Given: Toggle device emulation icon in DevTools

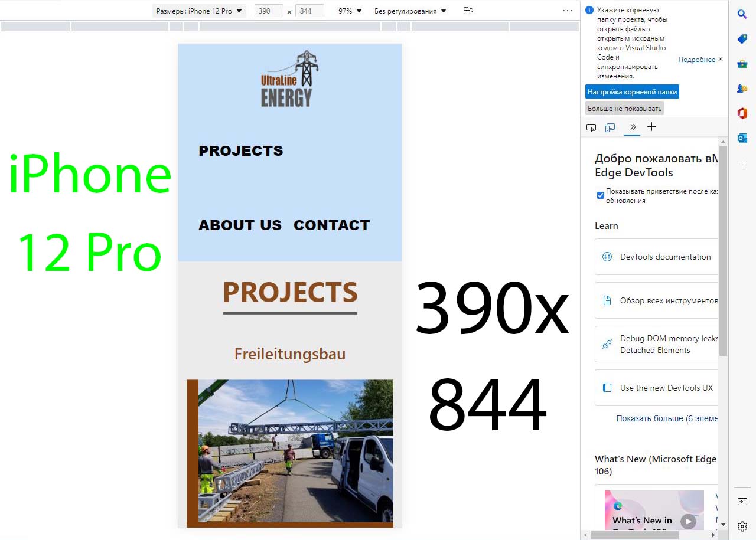Looking at the screenshot, I should pos(610,127).
